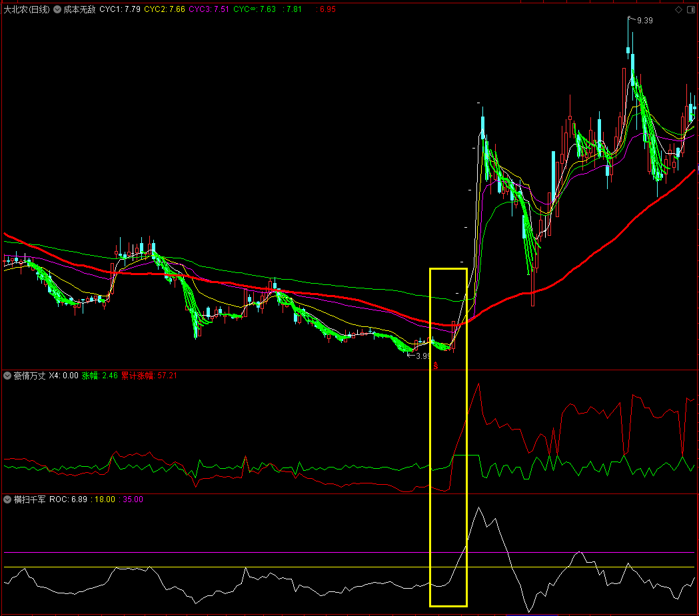Click the 9.39 high price label
The image size is (699, 616).
click(644, 21)
